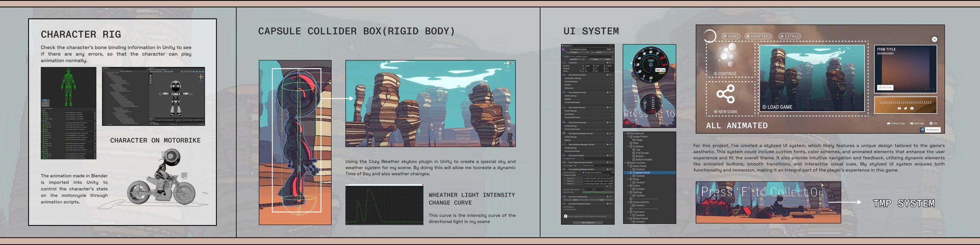Open the Light Intensity curve field
This screenshot has height=245, width=980.
click(598, 192)
